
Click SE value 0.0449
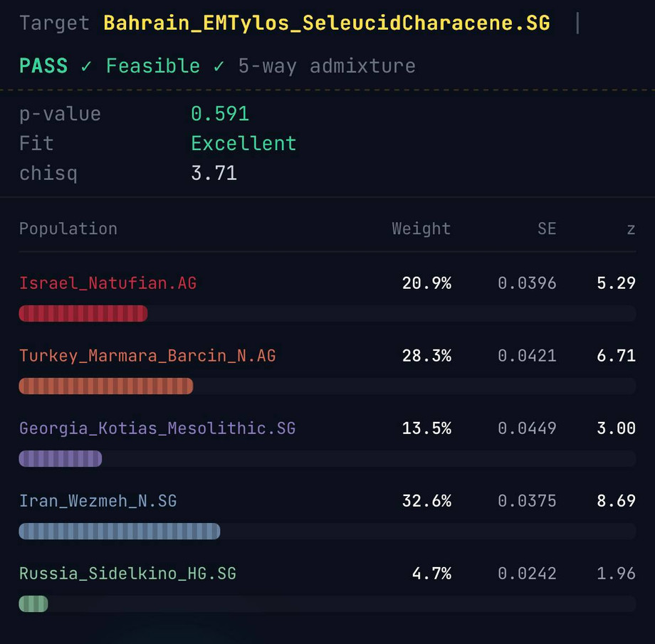point(527,428)
